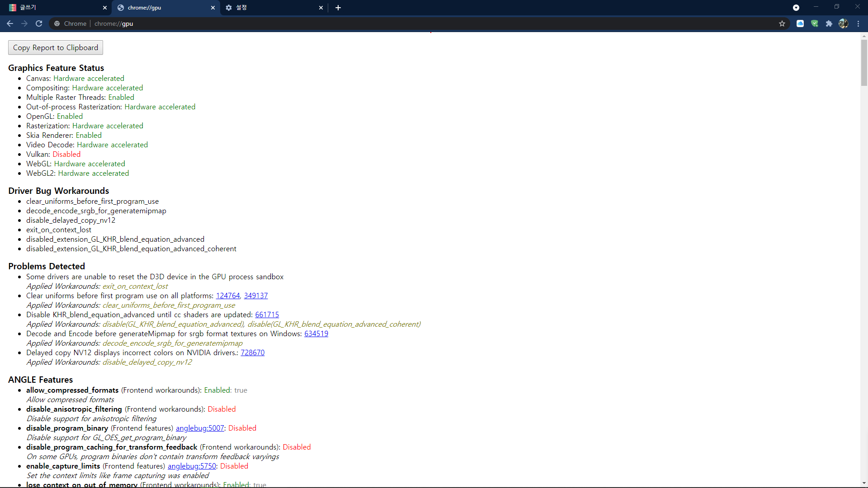The width and height of the screenshot is (868, 488).
Task: Reload the chrome://gpu page
Action: [39, 23]
